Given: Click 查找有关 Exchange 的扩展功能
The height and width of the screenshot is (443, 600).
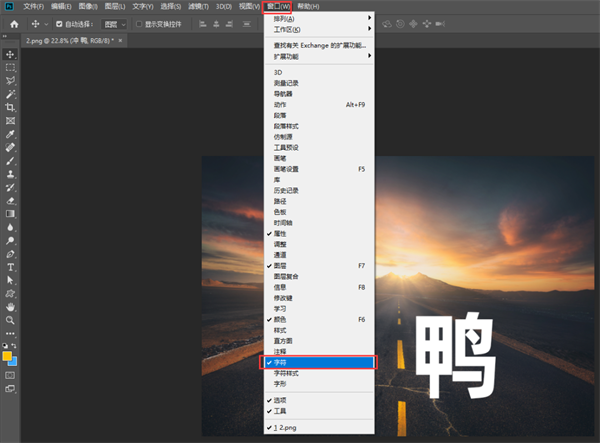Looking at the screenshot, I should [320, 44].
